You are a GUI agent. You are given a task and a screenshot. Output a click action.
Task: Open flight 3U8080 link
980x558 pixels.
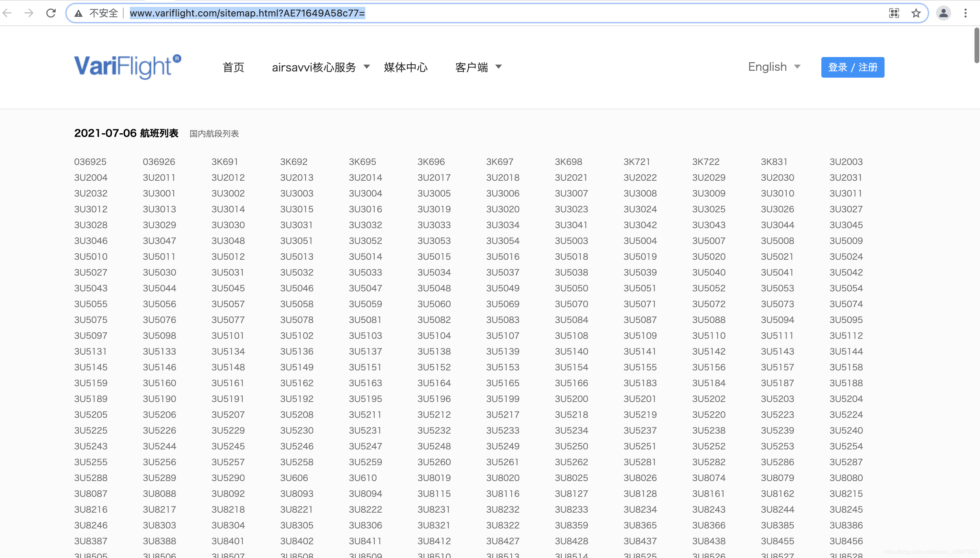click(846, 478)
